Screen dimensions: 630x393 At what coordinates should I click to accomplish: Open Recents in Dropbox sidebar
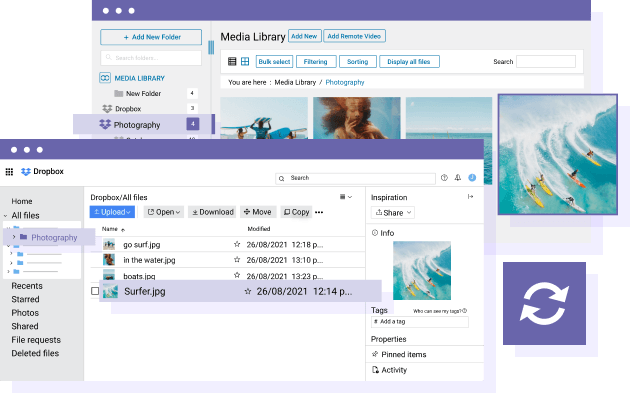point(27,286)
